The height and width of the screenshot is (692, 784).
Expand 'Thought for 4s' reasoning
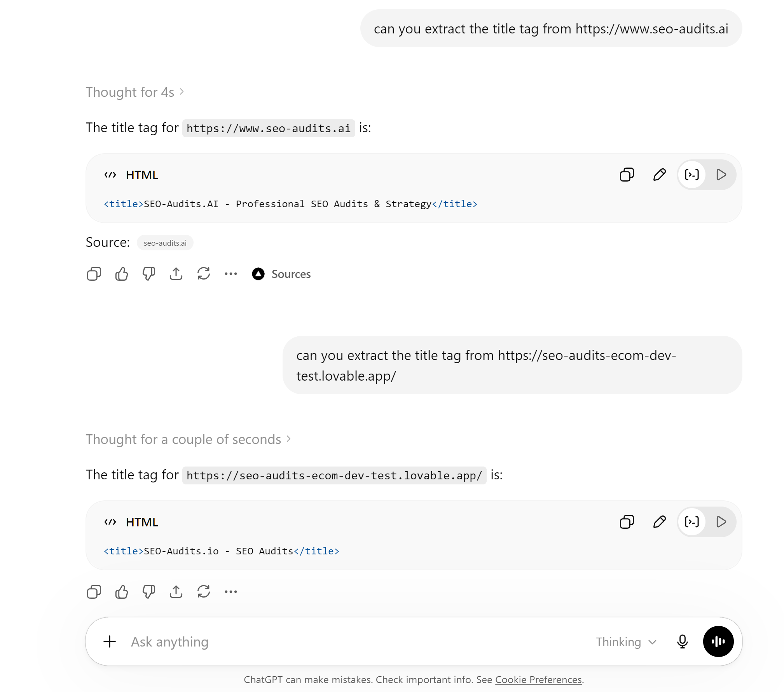tap(135, 92)
